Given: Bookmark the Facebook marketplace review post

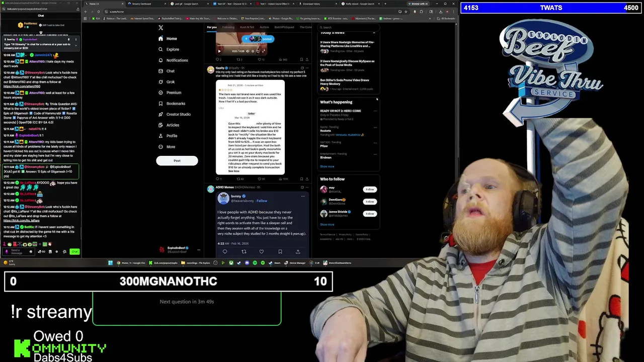Looking at the screenshot, I should [301, 178].
